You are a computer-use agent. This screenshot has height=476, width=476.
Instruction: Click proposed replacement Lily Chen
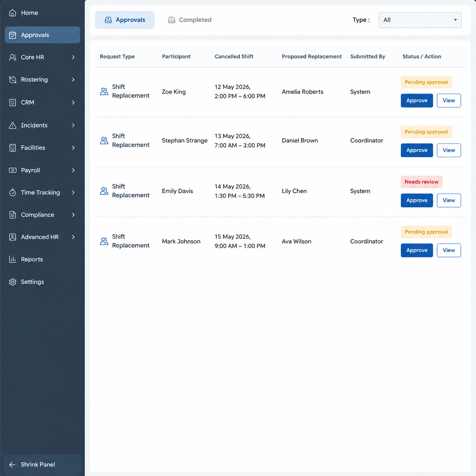click(x=294, y=191)
